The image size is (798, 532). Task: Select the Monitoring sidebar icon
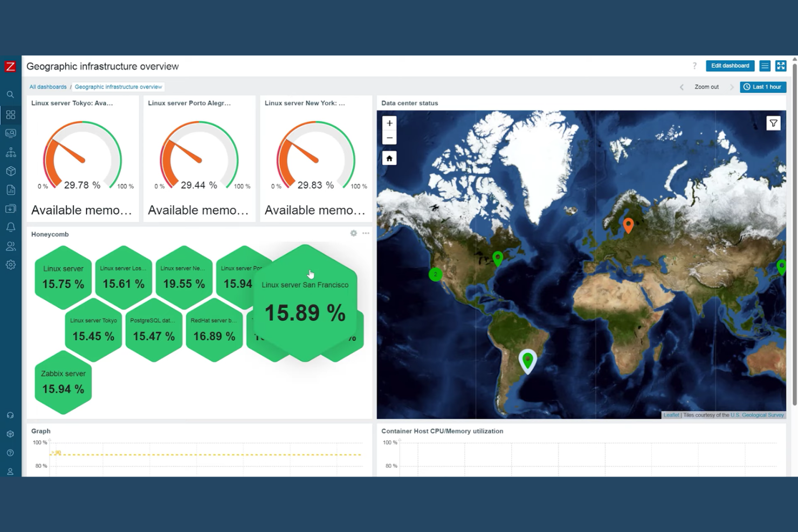10,133
